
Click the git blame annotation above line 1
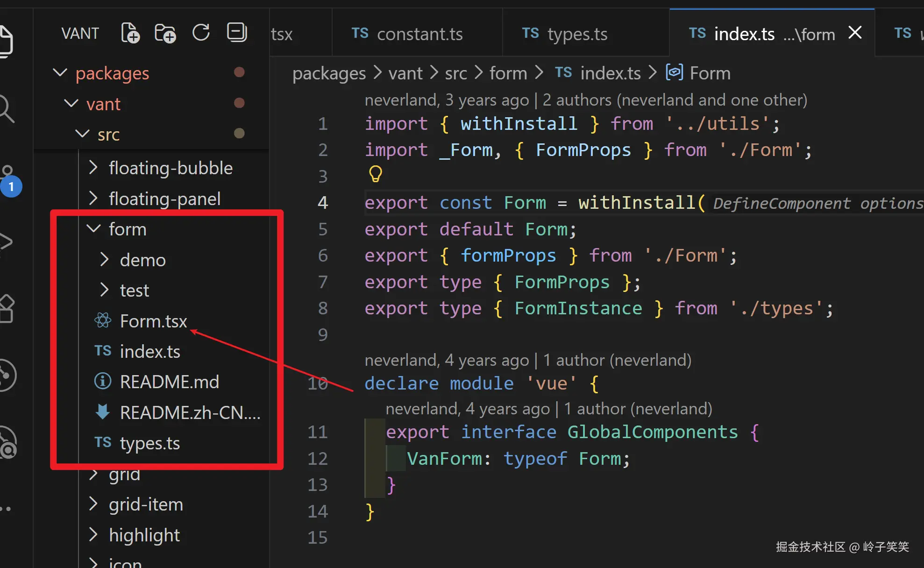585,100
